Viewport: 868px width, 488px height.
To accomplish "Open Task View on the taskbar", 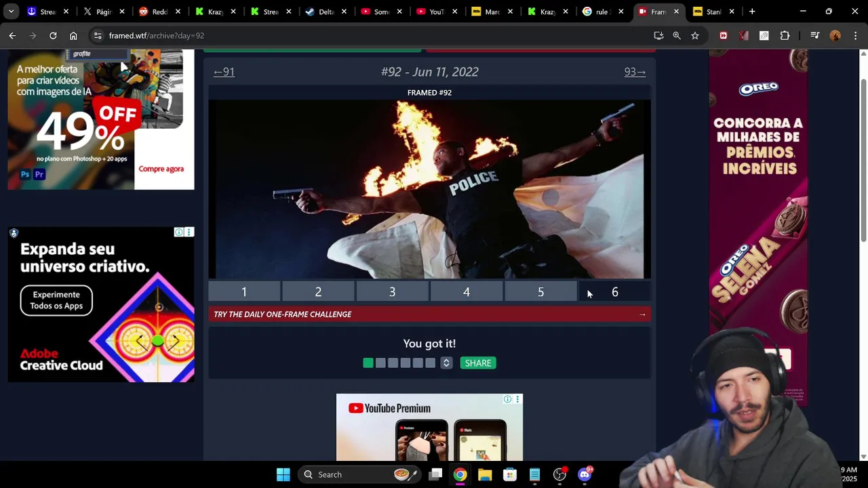I will pyautogui.click(x=435, y=474).
